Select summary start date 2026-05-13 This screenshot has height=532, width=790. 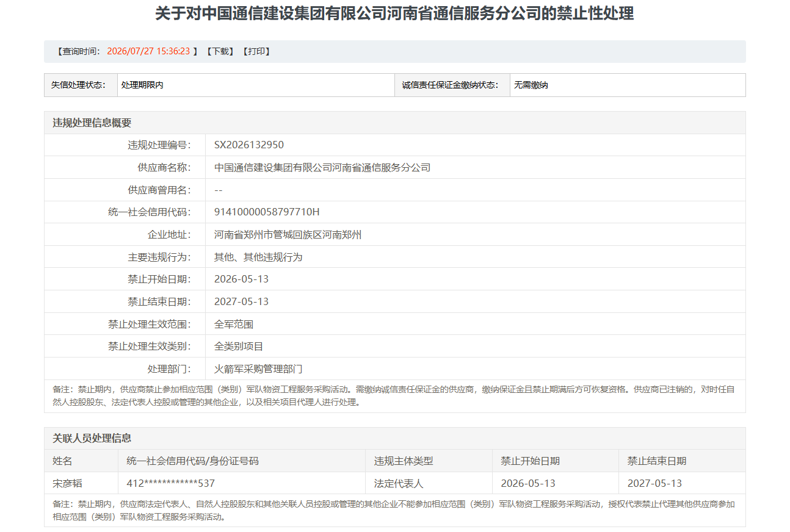pos(241,279)
